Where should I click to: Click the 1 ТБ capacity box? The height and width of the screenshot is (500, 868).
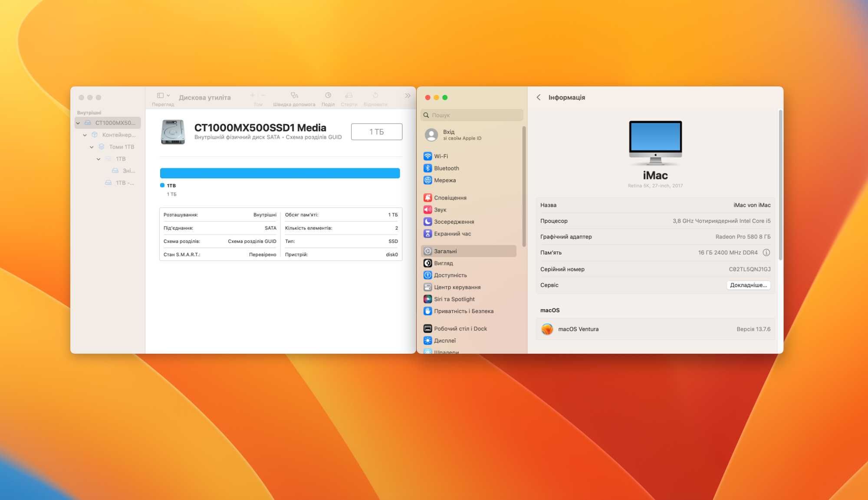tap(377, 132)
